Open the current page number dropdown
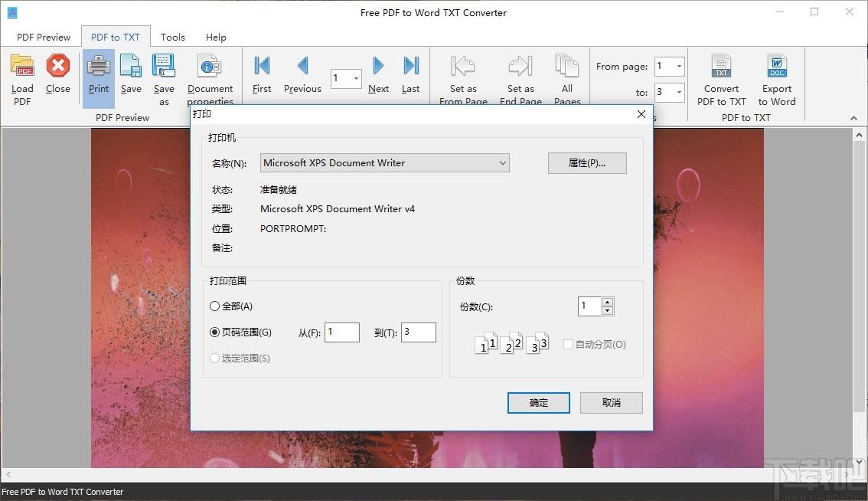This screenshot has width=868, height=501. coord(356,79)
